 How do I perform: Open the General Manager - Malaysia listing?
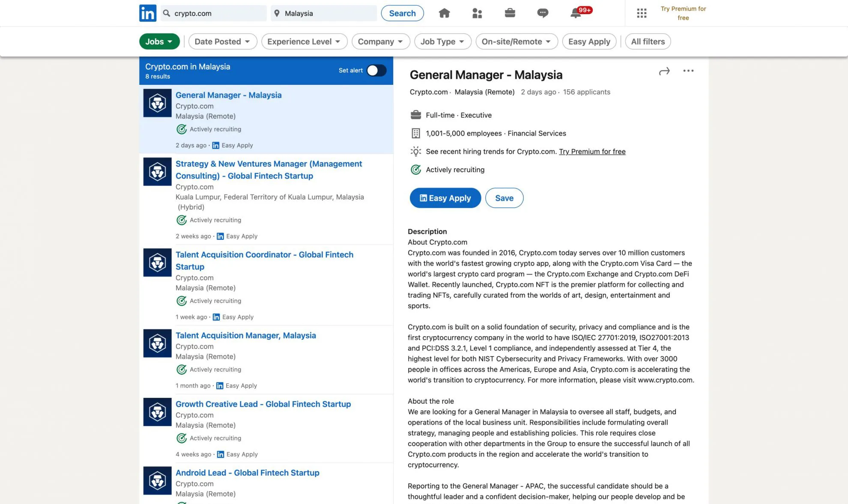228,95
